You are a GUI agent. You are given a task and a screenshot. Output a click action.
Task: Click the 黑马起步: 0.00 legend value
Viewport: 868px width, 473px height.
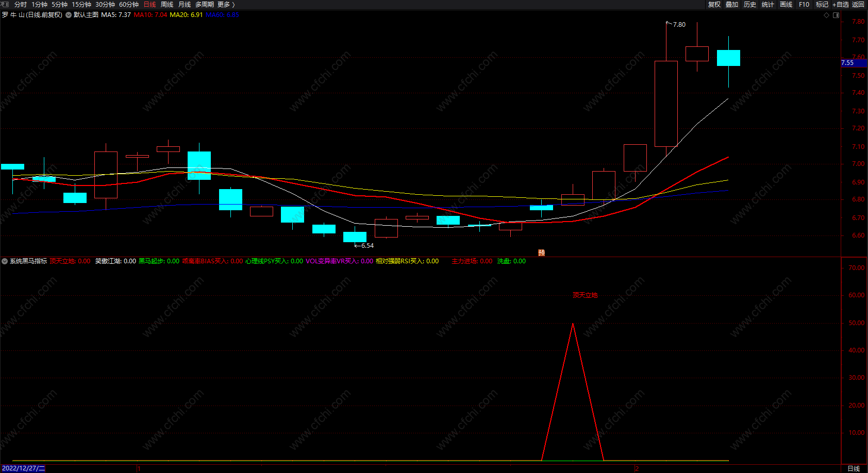point(159,261)
